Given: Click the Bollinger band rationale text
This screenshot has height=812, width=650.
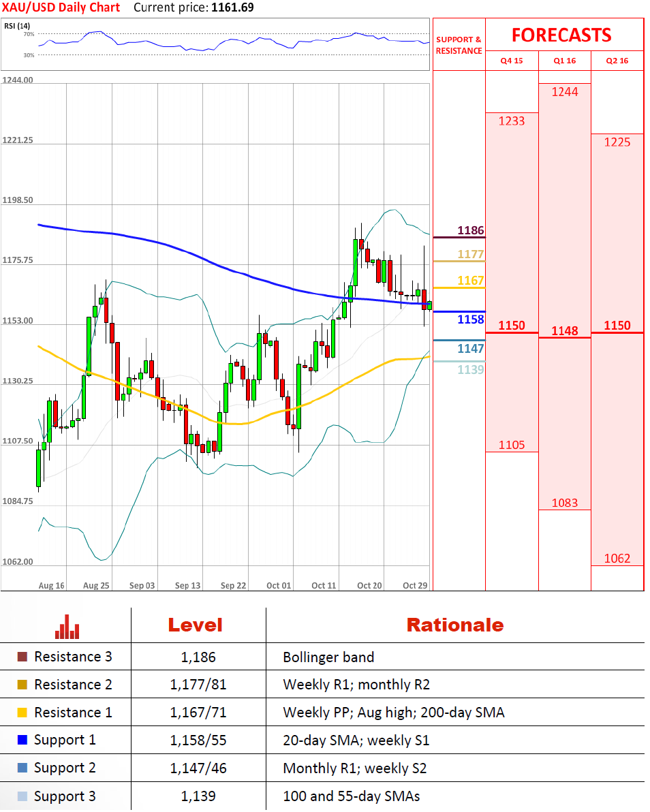Looking at the screenshot, I should (328, 657).
